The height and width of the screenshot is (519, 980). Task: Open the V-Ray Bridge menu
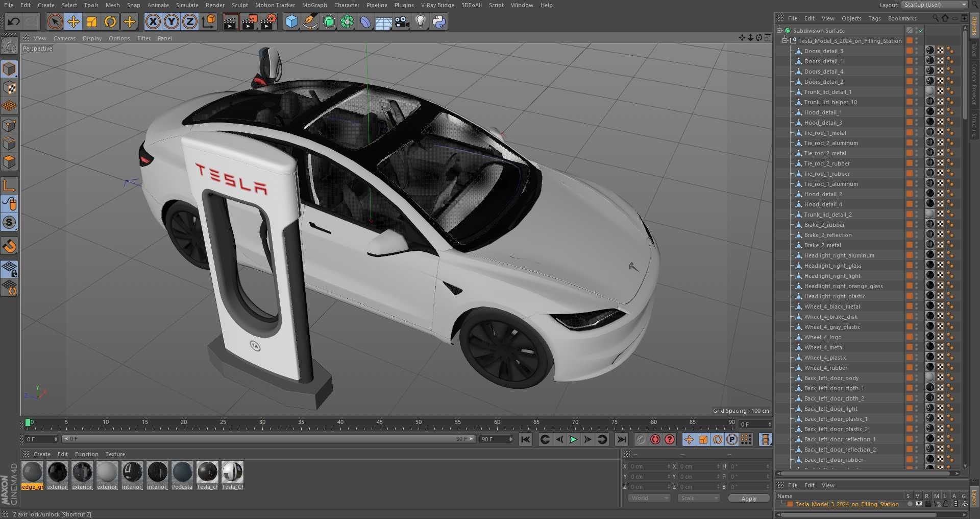click(437, 5)
